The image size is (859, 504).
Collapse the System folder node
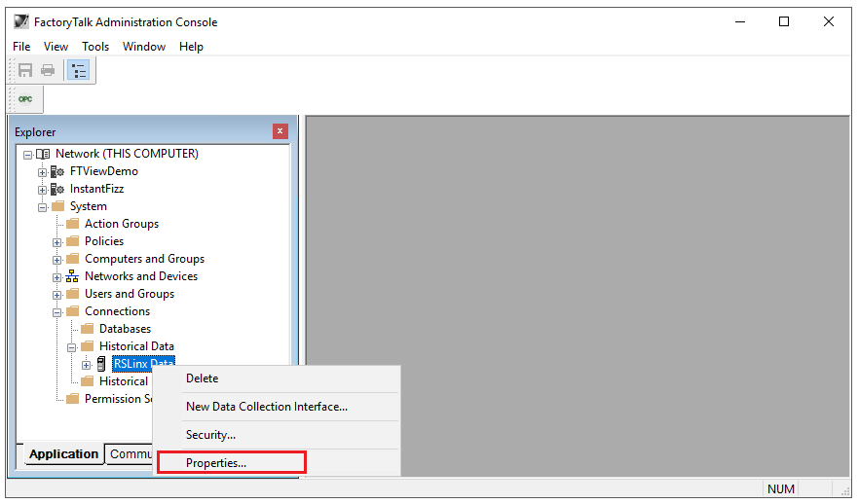[x=42, y=208]
